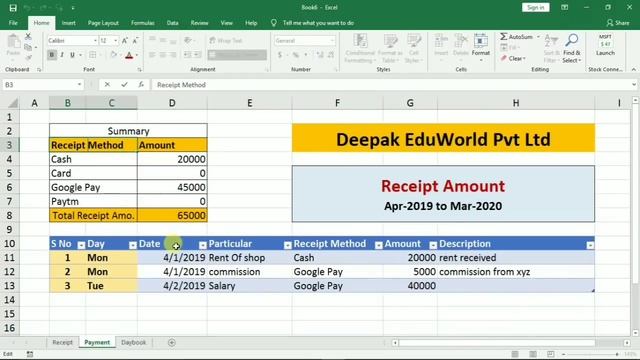Image resolution: width=640 pixels, height=360 pixels.
Task: Click the Save icon in title bar
Action: point(13,8)
